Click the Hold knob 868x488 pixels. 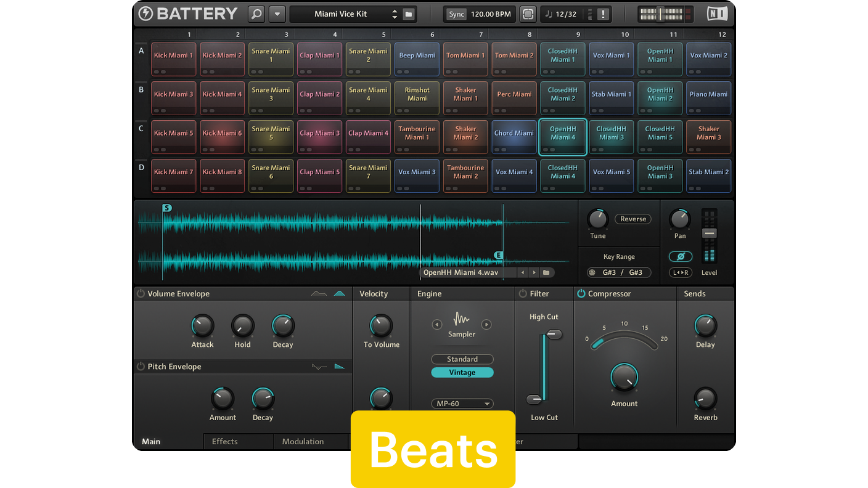point(243,326)
